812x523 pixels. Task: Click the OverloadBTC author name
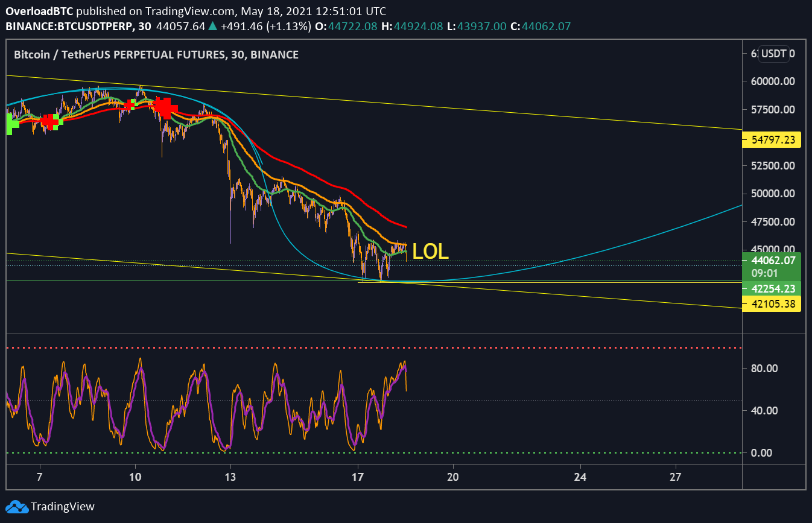[40, 11]
